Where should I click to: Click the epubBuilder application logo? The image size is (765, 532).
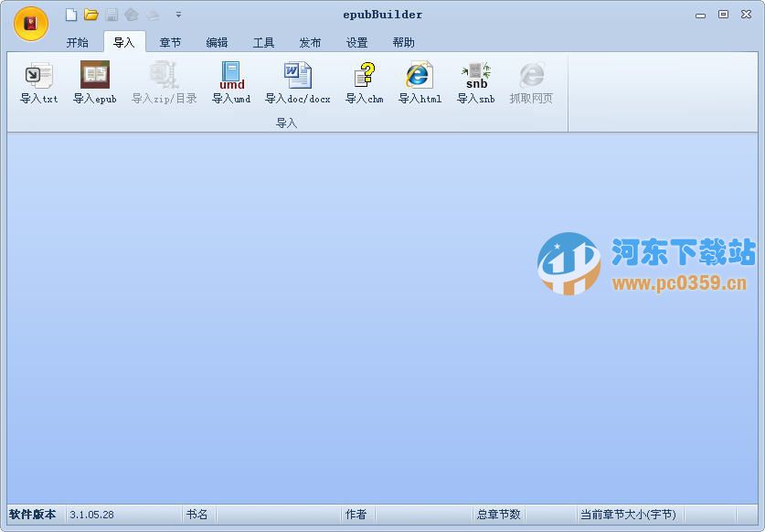point(30,24)
